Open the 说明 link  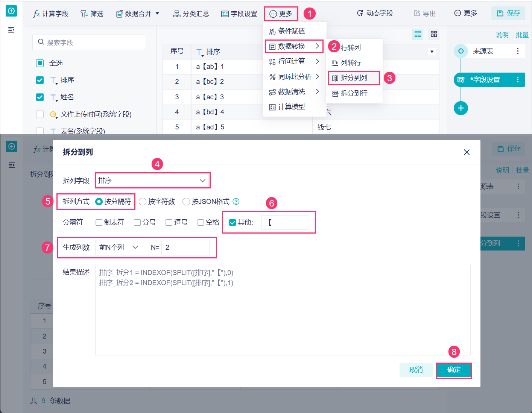point(502,35)
